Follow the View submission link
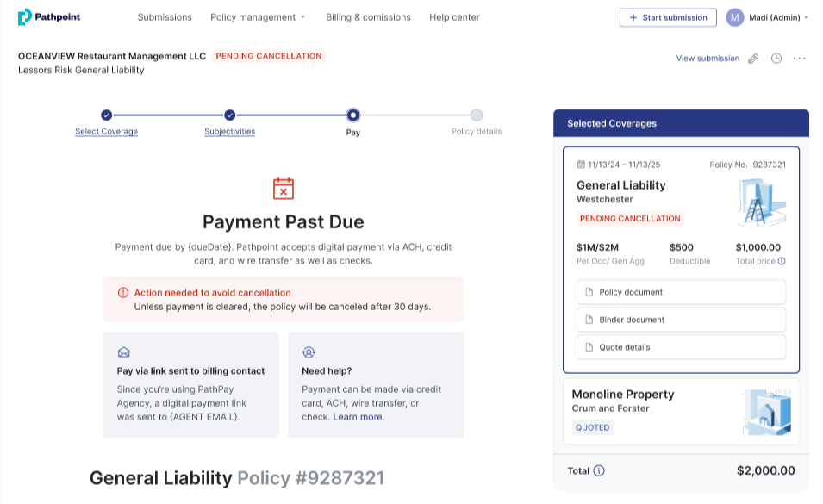The image size is (823, 504). click(x=708, y=59)
